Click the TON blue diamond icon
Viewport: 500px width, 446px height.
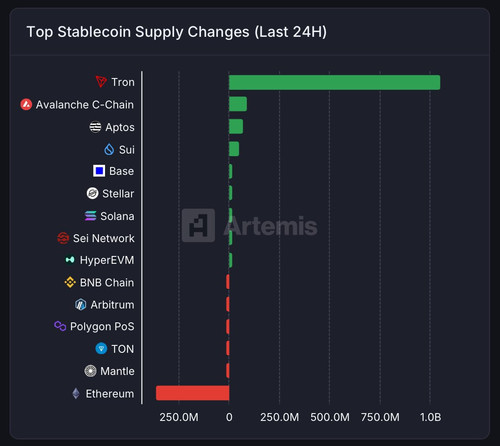pyautogui.click(x=101, y=349)
